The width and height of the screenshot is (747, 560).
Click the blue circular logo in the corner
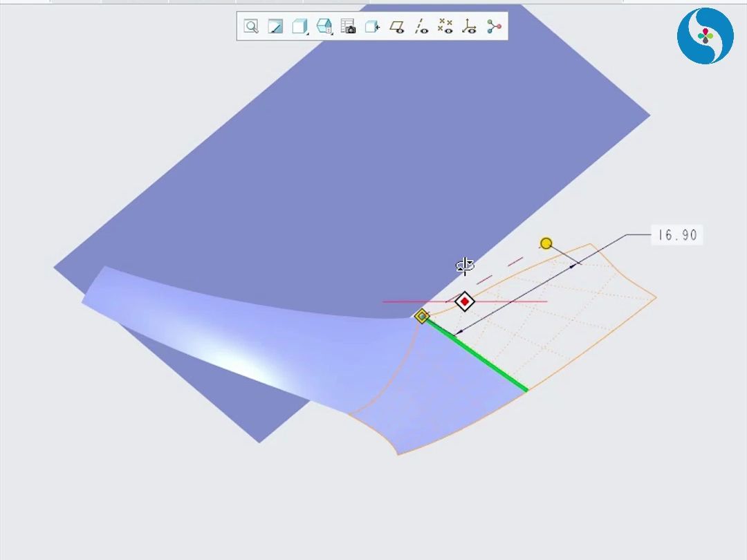pyautogui.click(x=705, y=36)
